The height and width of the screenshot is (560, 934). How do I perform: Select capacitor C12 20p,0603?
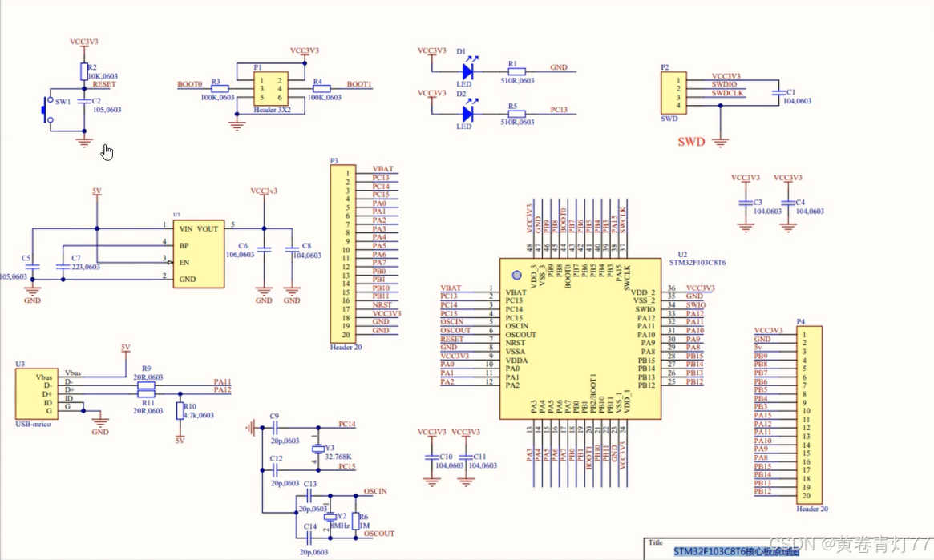click(x=274, y=470)
